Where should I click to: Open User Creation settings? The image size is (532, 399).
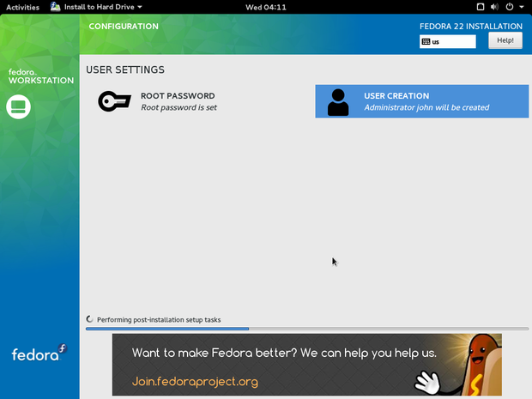[421, 101]
